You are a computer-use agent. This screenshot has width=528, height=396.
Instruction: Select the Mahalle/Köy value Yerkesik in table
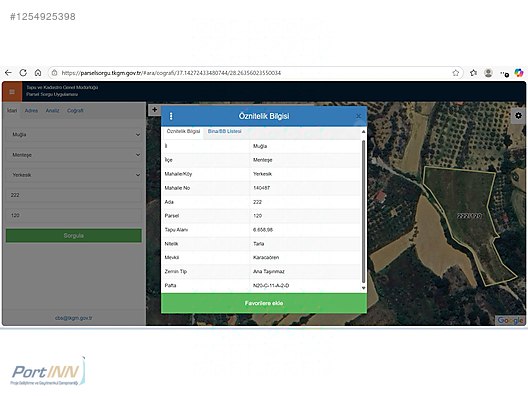click(x=262, y=174)
